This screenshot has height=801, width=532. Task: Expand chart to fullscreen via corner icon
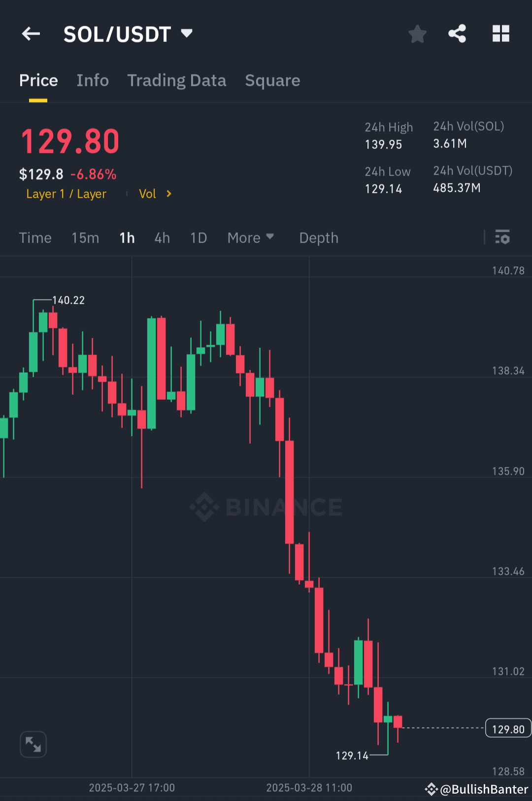coord(33,744)
